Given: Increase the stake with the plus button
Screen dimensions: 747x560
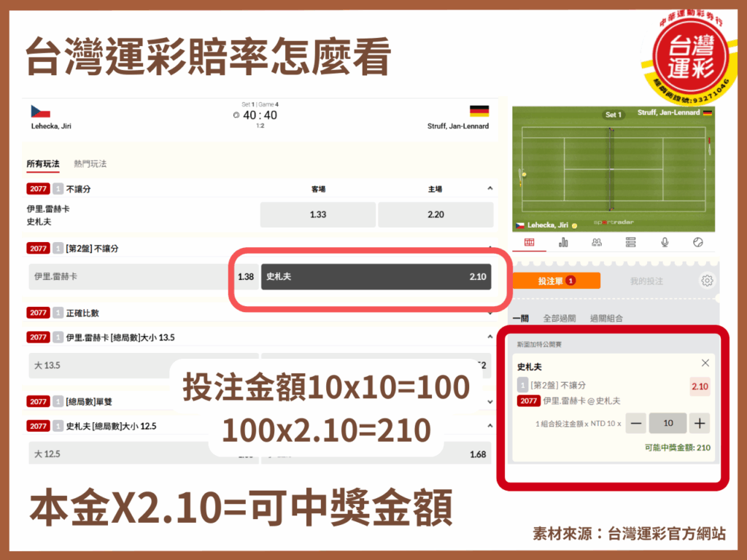Looking at the screenshot, I should click(700, 424).
